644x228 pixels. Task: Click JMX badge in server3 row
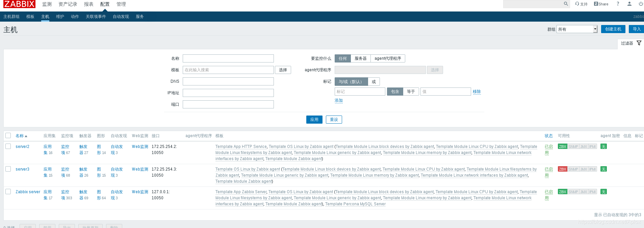584,169
